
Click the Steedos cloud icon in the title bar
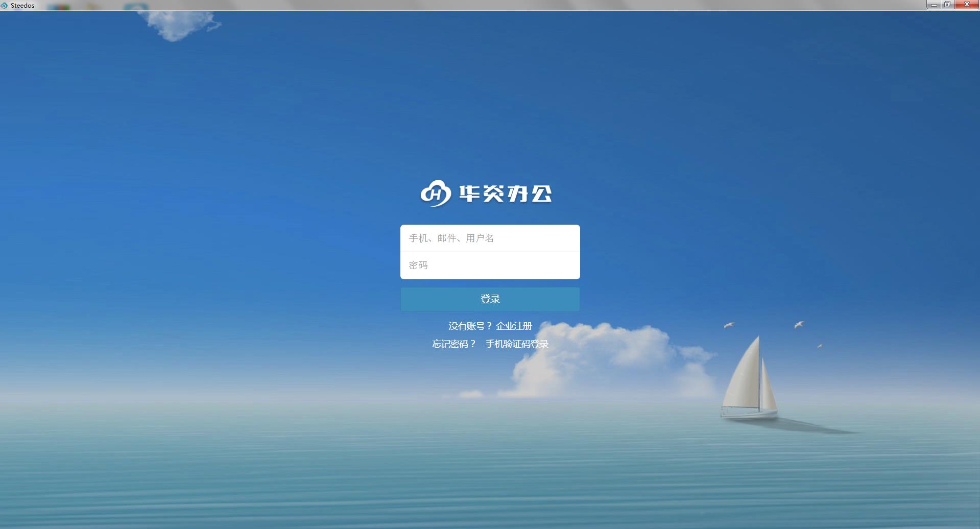pos(5,5)
